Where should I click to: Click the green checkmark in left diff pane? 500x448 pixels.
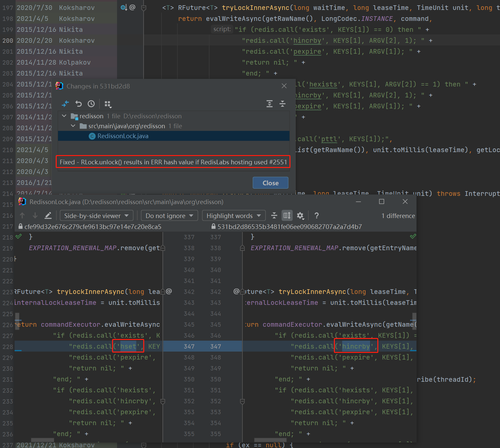[x=19, y=236]
